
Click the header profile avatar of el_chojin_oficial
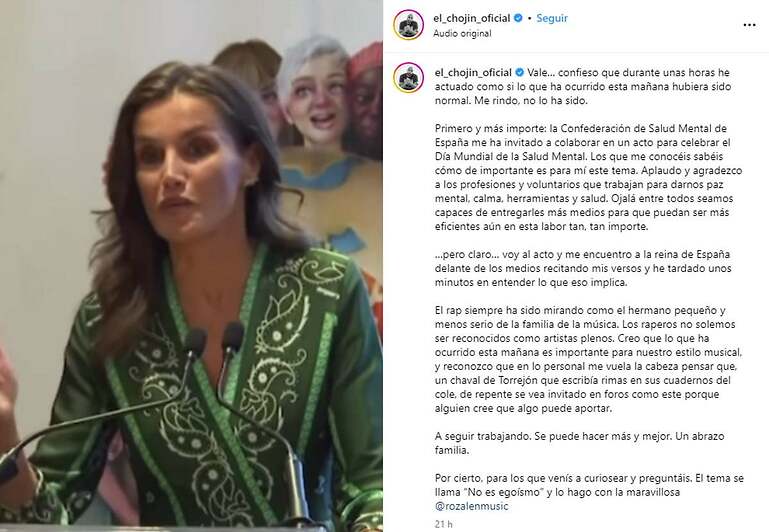pos(409,25)
